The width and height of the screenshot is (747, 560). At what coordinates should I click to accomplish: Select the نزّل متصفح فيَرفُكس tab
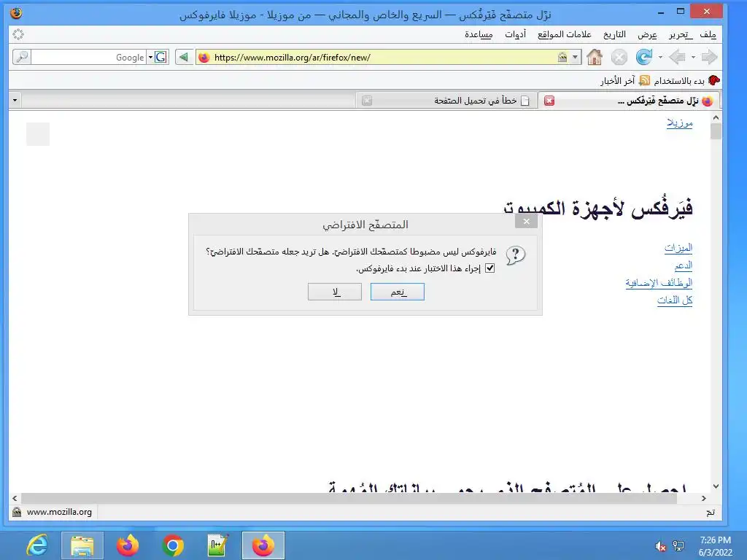(x=629, y=101)
